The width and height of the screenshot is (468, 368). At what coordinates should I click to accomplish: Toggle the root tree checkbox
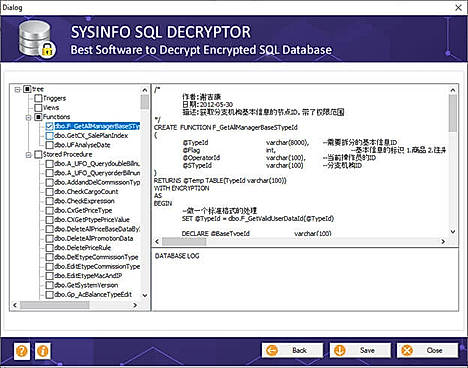tap(27, 89)
